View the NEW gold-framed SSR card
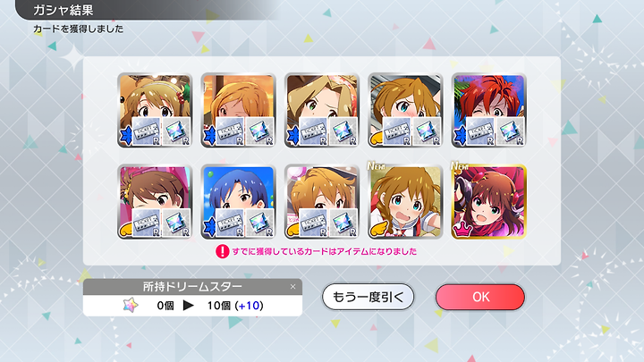The width and height of the screenshot is (644, 362). click(x=488, y=201)
